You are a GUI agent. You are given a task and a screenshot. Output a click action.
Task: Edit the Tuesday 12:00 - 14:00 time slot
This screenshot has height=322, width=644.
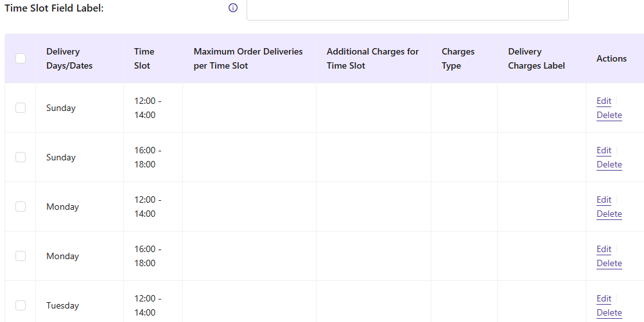(604, 298)
